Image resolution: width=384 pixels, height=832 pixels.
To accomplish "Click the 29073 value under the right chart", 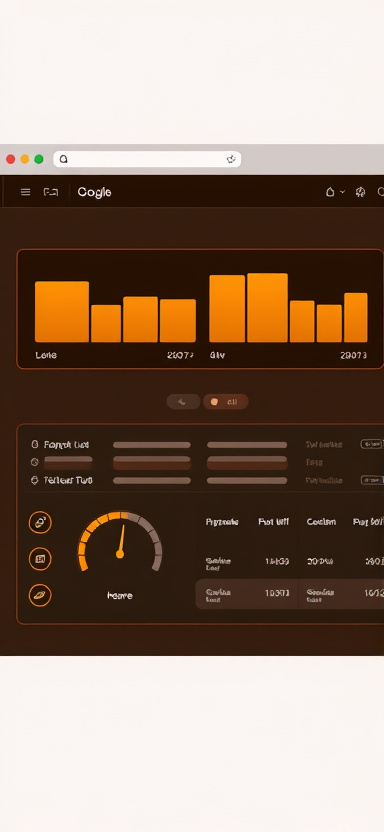I will (x=353, y=356).
